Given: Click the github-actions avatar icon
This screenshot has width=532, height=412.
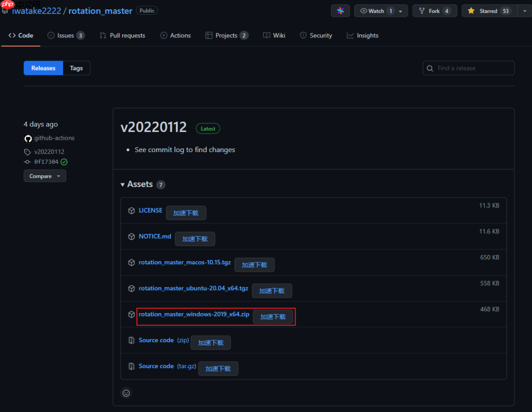Looking at the screenshot, I should (28, 138).
